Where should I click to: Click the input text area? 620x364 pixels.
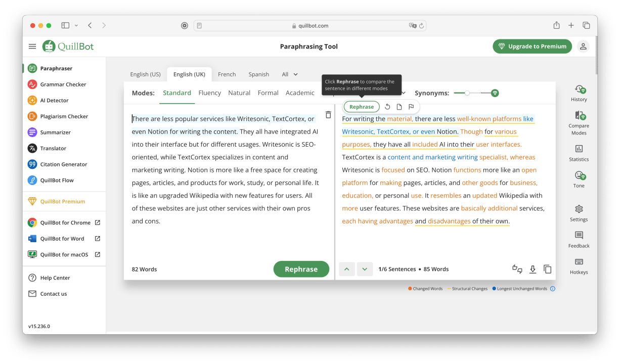click(229, 182)
